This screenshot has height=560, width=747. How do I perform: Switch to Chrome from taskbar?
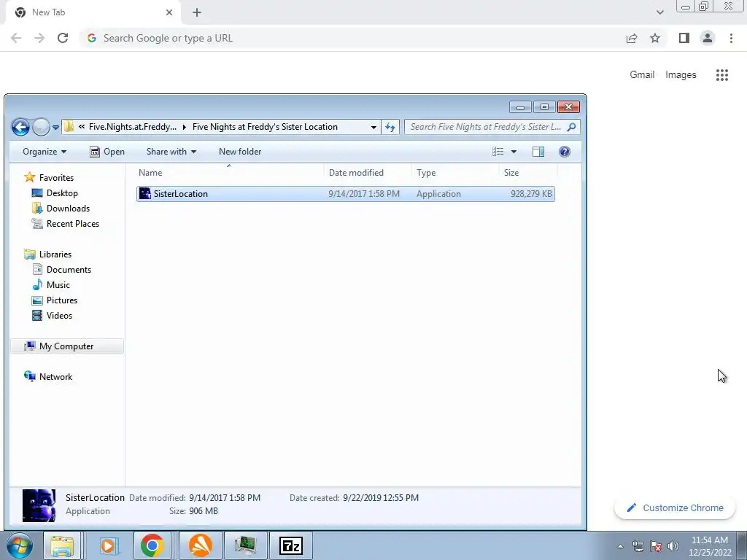152,545
